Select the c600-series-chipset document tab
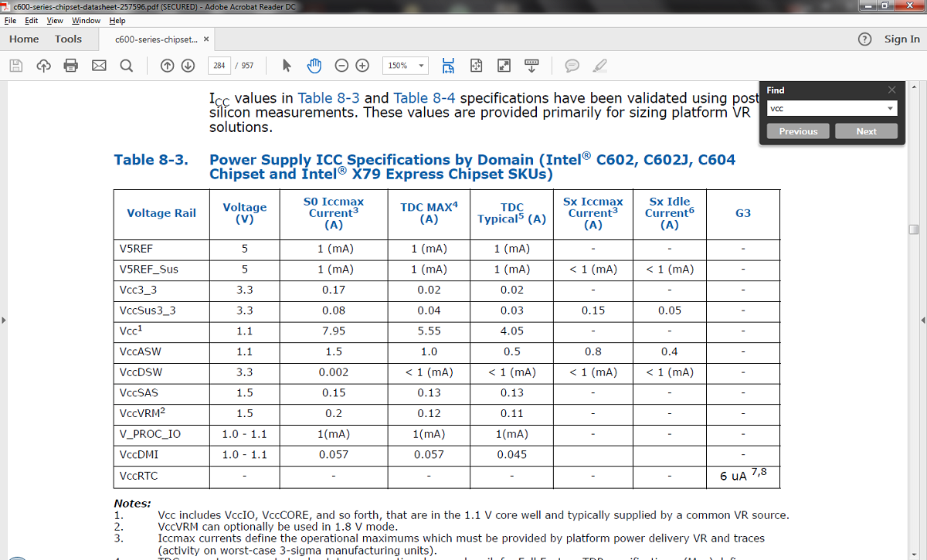Image resolution: width=927 pixels, height=560 pixels. coord(156,39)
